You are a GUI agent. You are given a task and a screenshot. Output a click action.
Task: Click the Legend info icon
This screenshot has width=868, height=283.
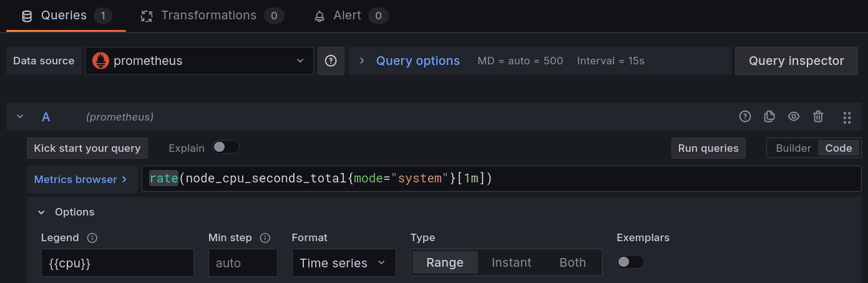click(92, 238)
